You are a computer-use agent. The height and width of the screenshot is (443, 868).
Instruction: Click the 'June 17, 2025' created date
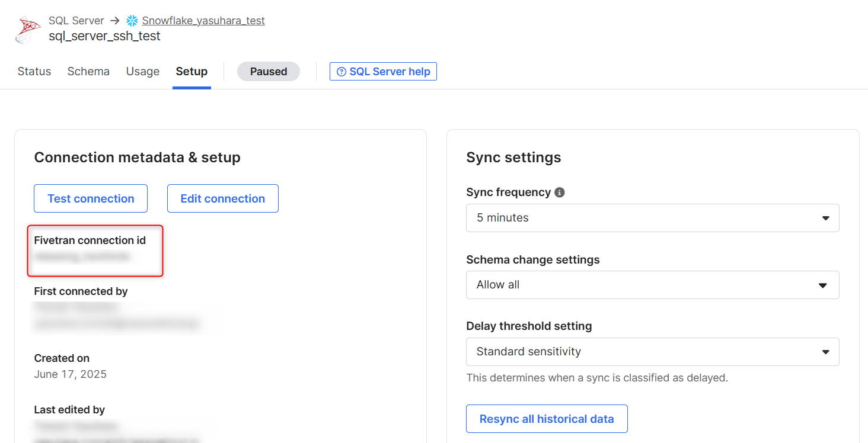click(71, 374)
